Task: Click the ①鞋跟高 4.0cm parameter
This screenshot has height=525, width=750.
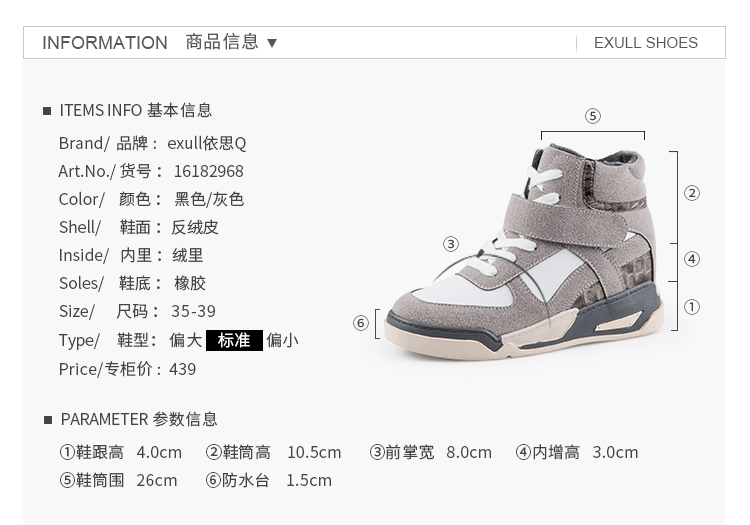Action: pos(121,452)
